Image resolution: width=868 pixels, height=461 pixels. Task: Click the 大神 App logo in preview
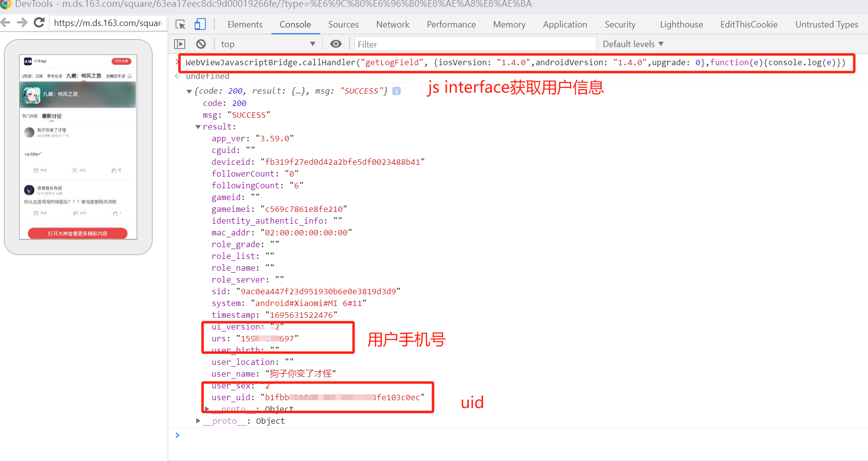pyautogui.click(x=28, y=61)
